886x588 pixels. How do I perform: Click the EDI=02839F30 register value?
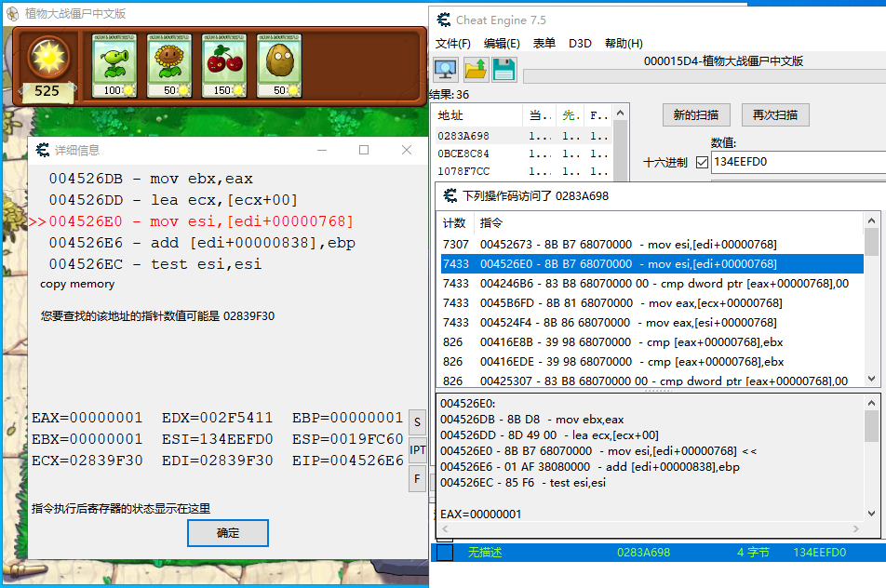(218, 461)
